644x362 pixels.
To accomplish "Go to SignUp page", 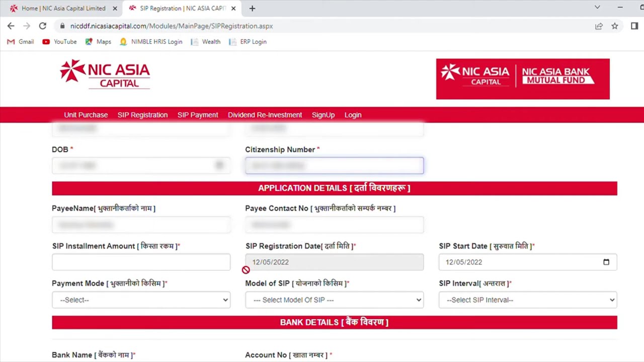I will click(323, 115).
